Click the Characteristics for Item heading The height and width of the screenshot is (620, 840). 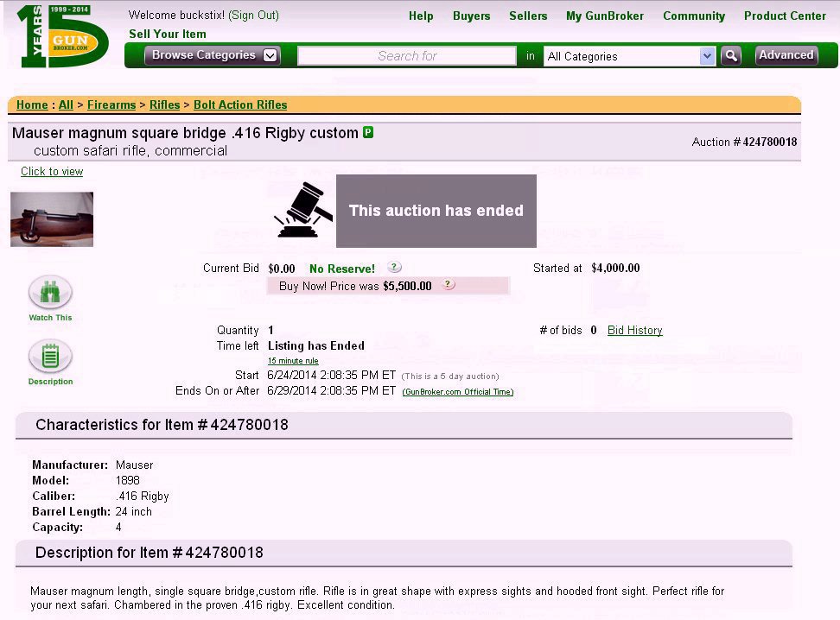tap(162, 425)
